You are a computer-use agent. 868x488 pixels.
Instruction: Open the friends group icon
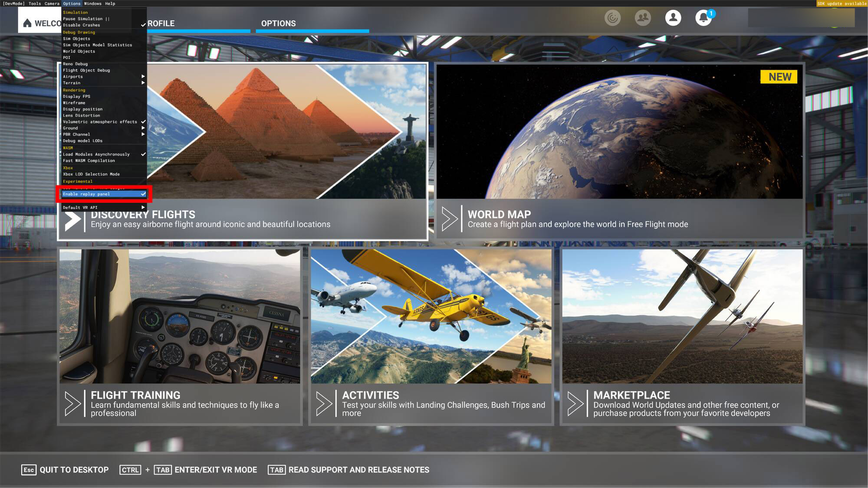pyautogui.click(x=643, y=18)
